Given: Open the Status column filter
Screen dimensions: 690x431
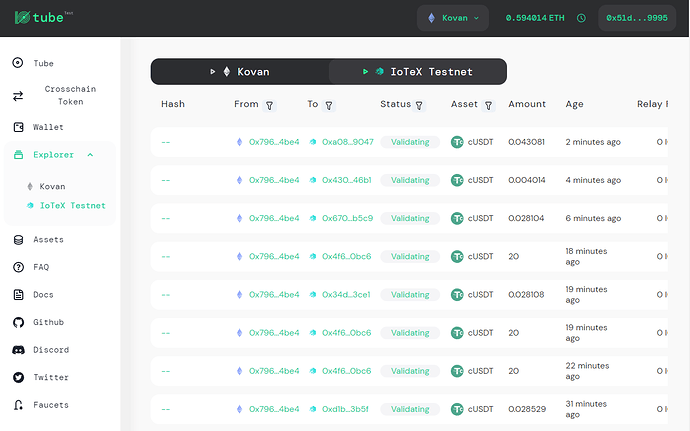Looking at the screenshot, I should [x=419, y=106].
